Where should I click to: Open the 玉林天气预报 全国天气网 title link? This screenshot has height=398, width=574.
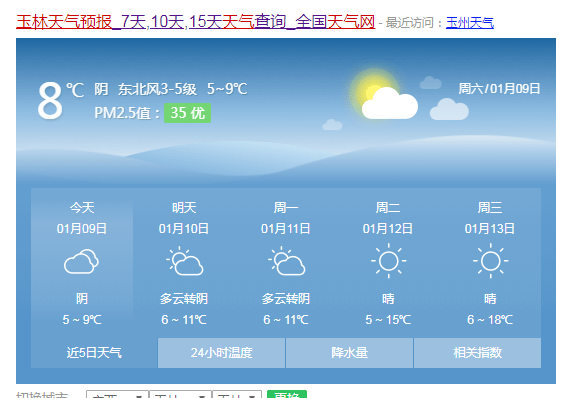pos(195,22)
